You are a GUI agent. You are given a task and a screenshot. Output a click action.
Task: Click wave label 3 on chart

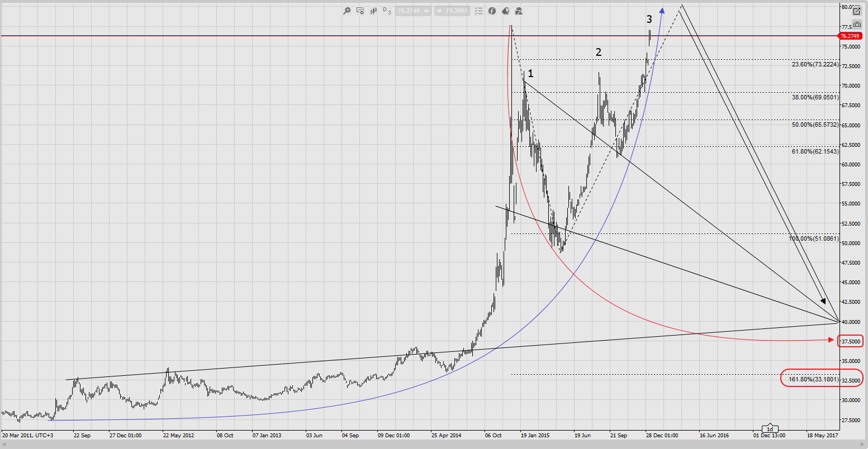click(x=649, y=20)
